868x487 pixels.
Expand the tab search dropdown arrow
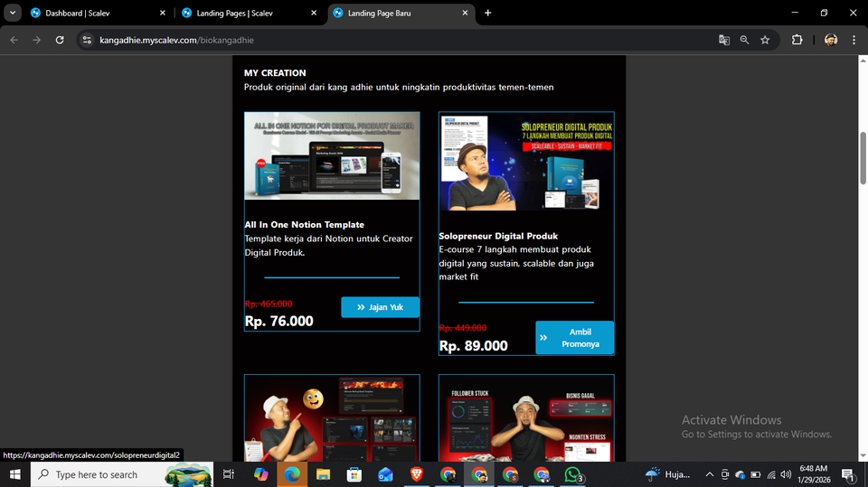[x=13, y=13]
